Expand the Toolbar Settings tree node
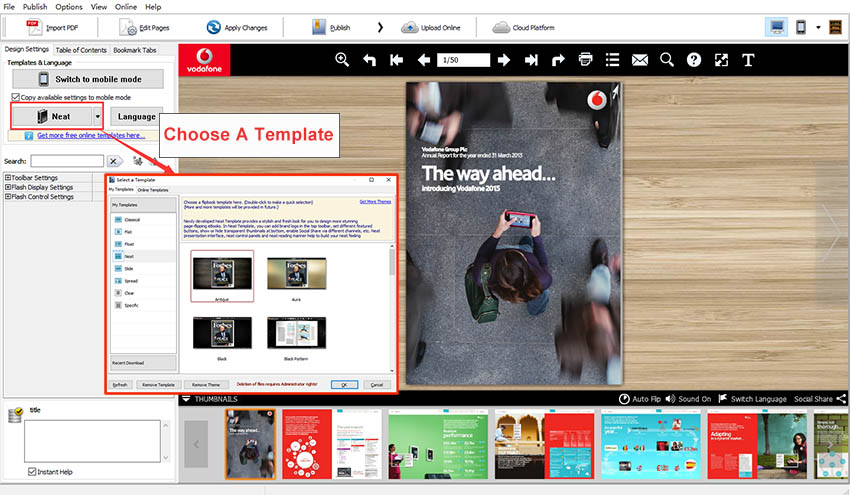 (8, 178)
